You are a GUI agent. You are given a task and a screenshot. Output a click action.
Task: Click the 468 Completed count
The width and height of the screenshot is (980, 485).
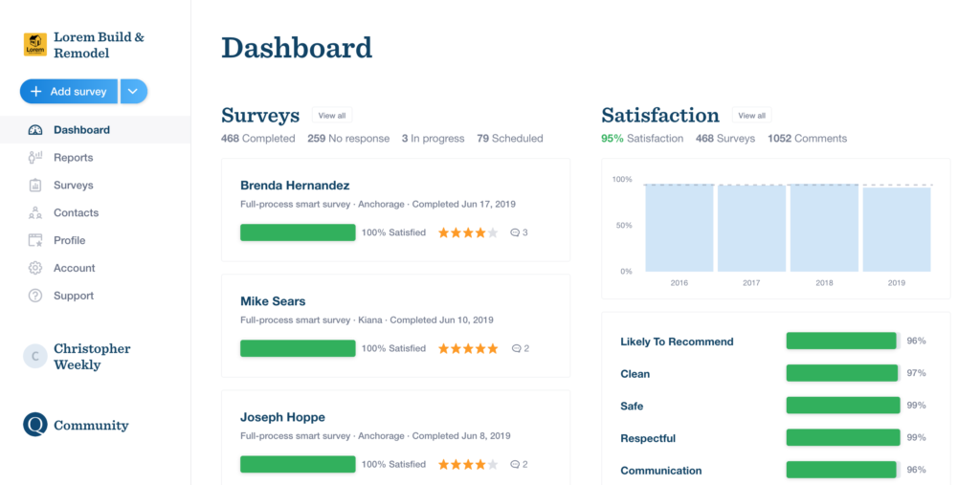pos(258,139)
